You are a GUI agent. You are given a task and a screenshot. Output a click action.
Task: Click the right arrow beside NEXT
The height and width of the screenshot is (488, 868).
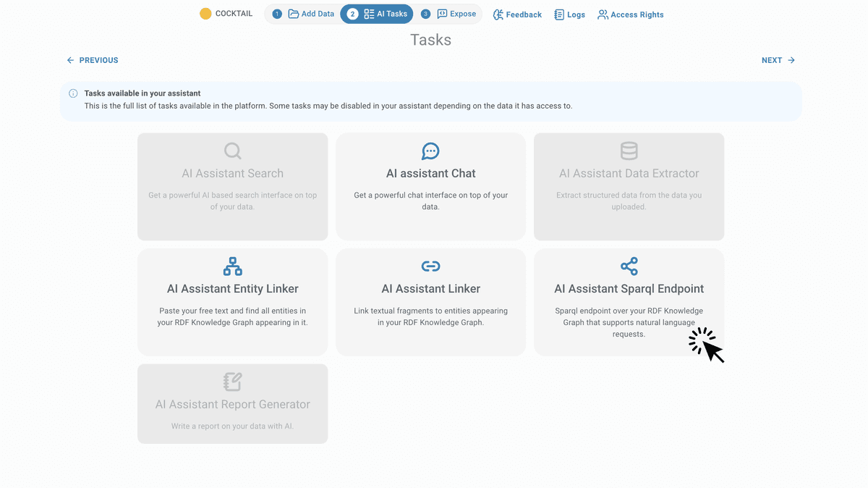pos(791,60)
